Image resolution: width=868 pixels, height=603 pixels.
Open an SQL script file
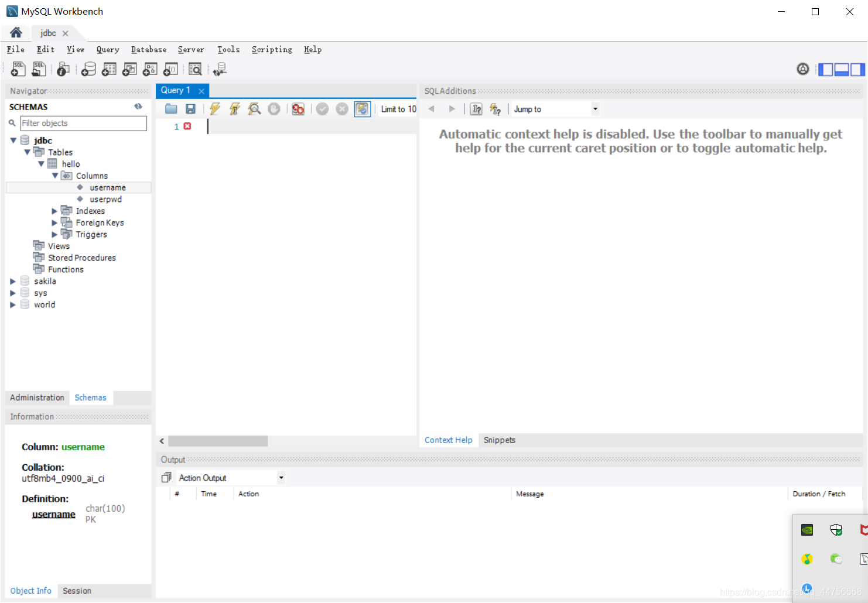pos(39,69)
